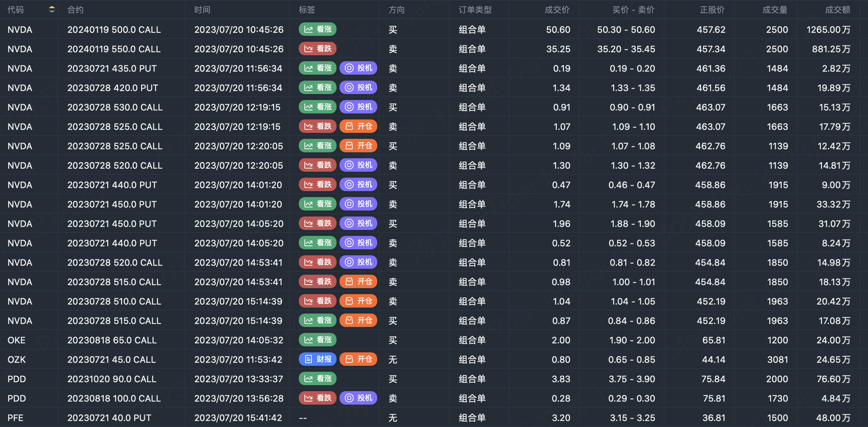Click the 投机 tag on PDD 100.0 CALL row

[x=358, y=398]
